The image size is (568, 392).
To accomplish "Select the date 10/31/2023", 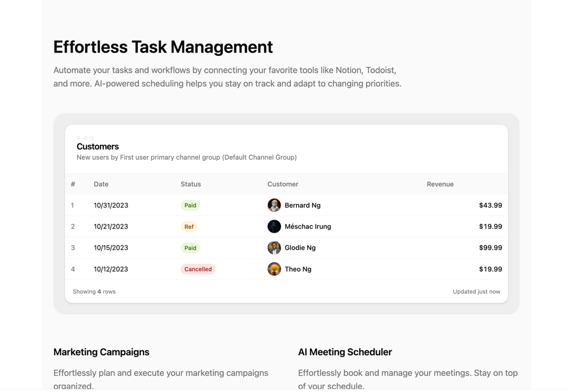I will (x=111, y=205).
